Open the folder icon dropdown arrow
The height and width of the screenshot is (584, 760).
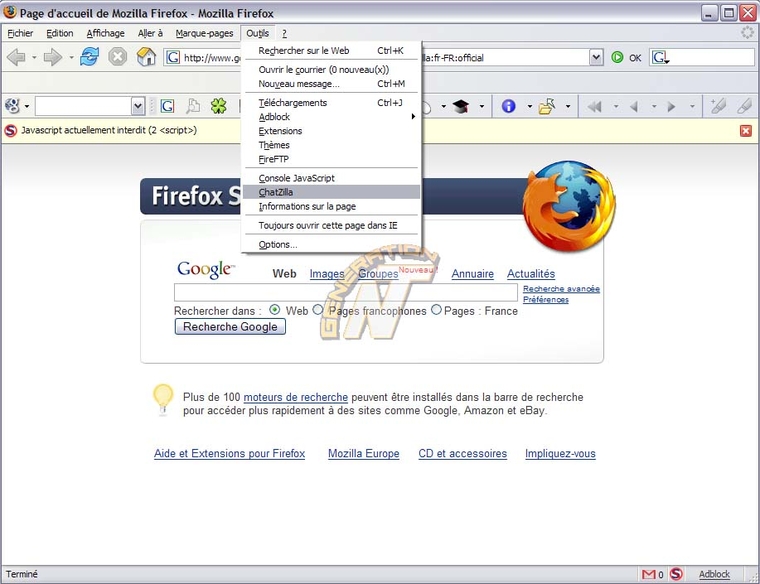tap(567, 106)
